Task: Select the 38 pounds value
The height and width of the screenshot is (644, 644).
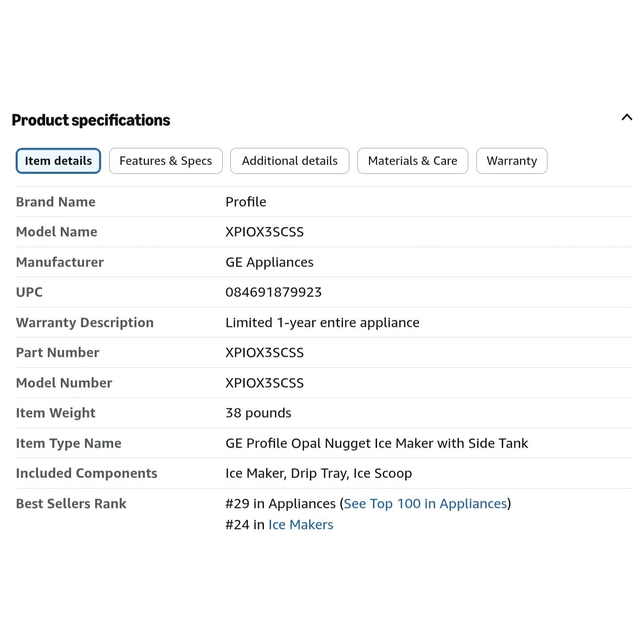Action: point(258,413)
